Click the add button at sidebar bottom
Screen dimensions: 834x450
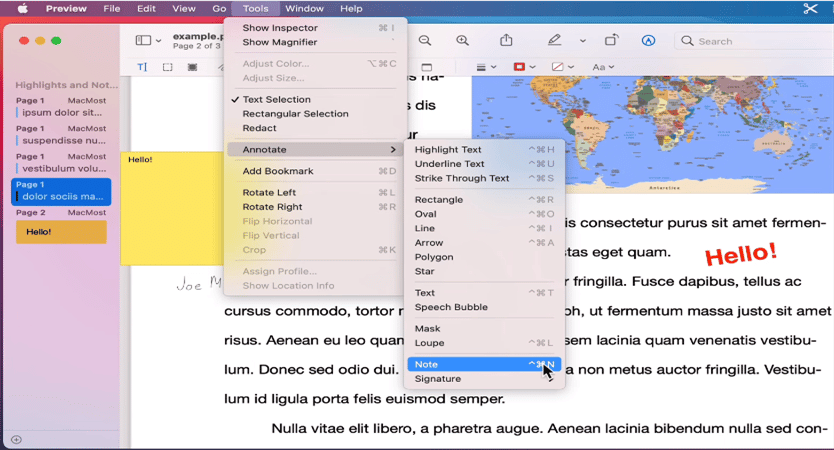[16, 439]
